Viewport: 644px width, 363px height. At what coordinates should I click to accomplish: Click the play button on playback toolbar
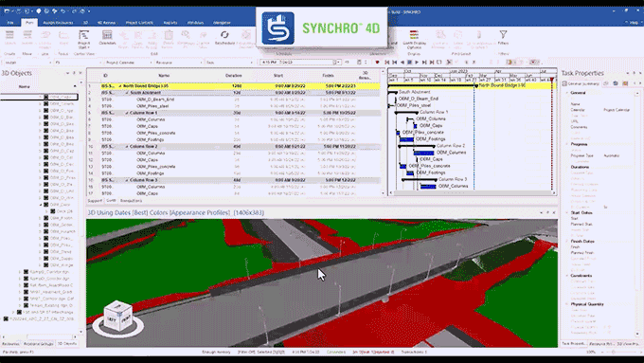tap(417, 63)
